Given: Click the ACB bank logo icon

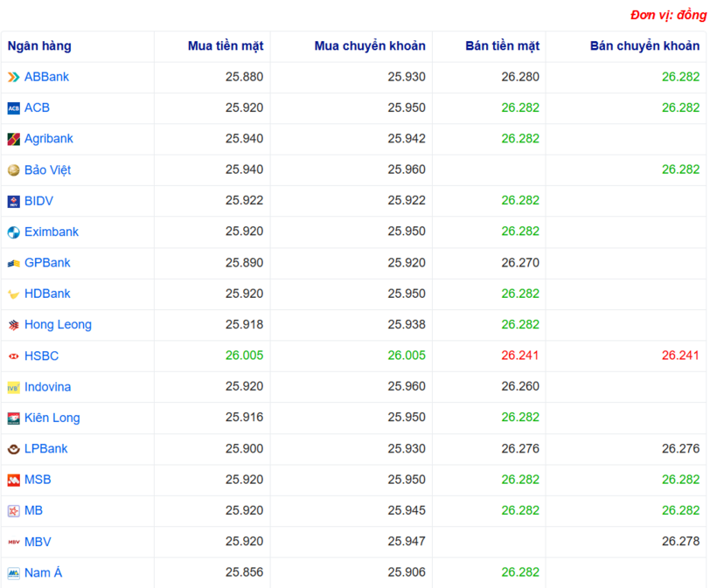Looking at the screenshot, I should point(13,108).
